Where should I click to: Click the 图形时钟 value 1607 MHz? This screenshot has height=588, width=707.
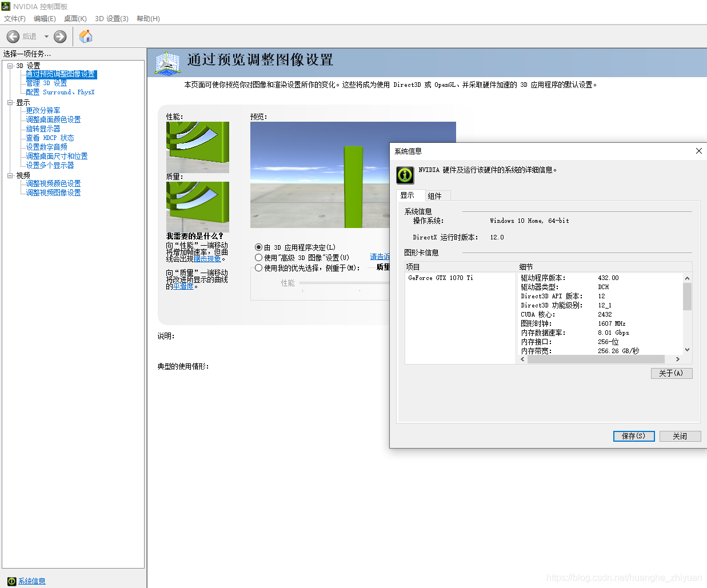coord(612,323)
